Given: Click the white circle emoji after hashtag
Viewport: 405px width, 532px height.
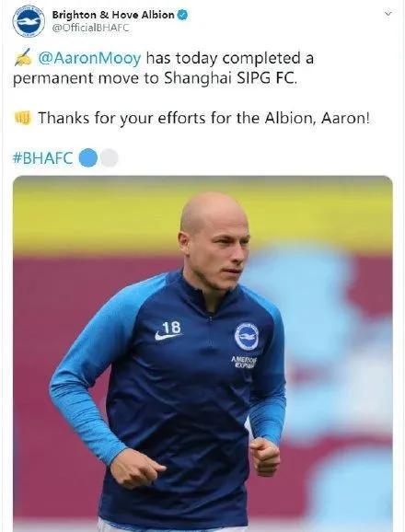Looking at the screenshot, I should coord(109,157).
